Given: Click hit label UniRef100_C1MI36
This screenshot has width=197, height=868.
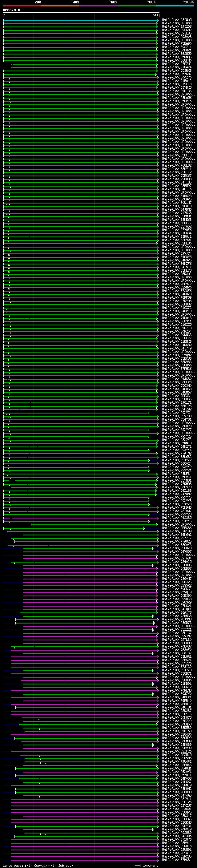Looking at the screenshot, I should (177, 91).
